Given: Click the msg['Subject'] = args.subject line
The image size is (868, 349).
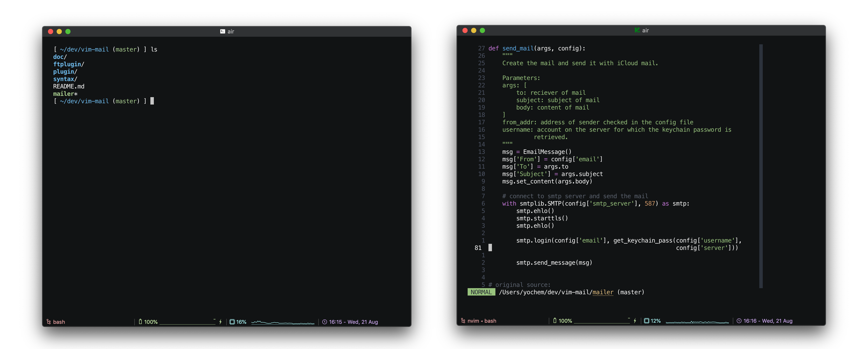Looking at the screenshot, I should click(552, 174).
